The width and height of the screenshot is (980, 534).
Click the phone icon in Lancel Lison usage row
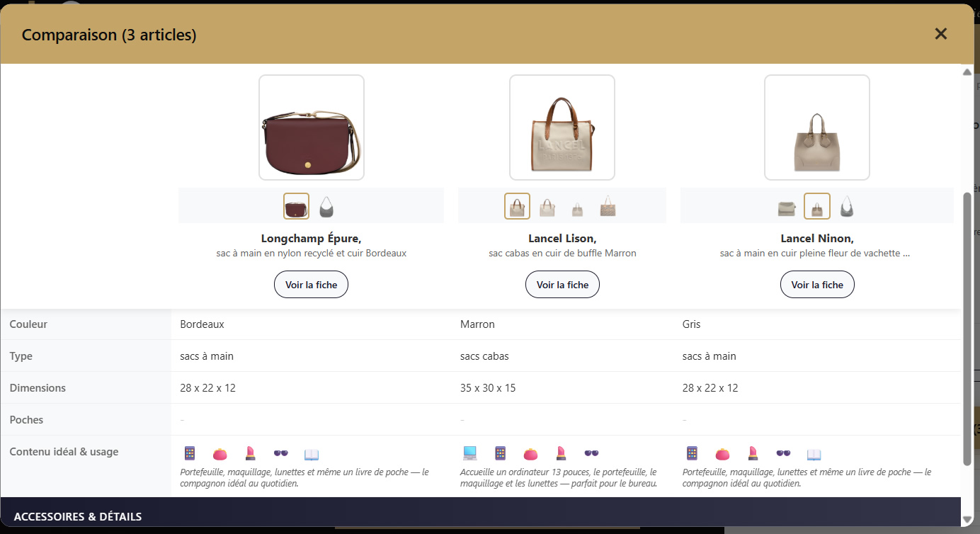(x=501, y=453)
